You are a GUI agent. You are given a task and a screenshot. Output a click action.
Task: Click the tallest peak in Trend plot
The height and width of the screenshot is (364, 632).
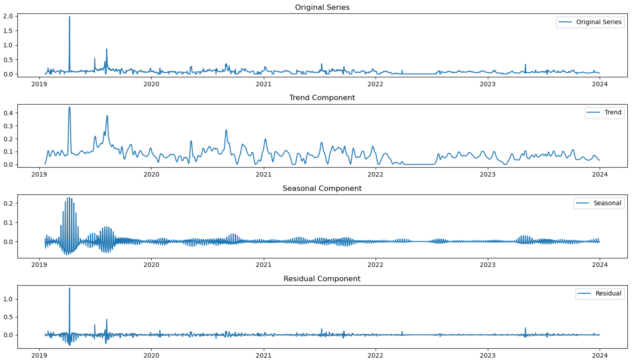(x=69, y=108)
